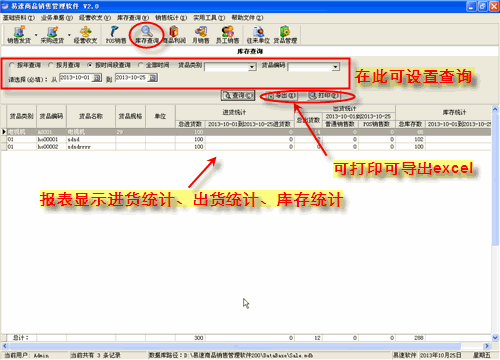Open the 经营收支 scales icon
The width and height of the screenshot is (500, 360).
[86, 35]
